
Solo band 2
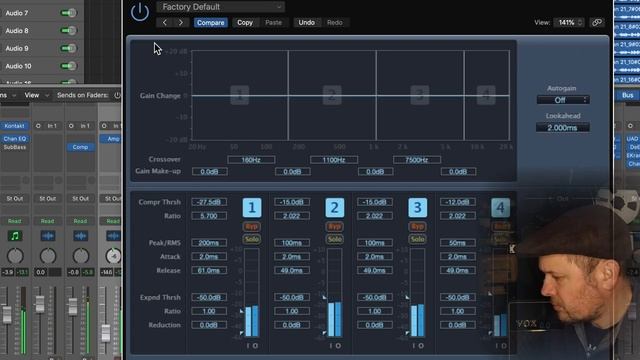335,239
